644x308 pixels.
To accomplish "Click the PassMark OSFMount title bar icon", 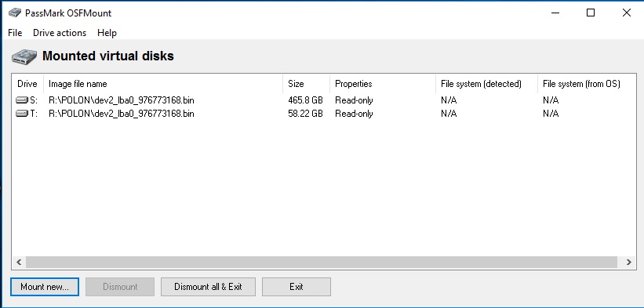I will tap(15, 13).
